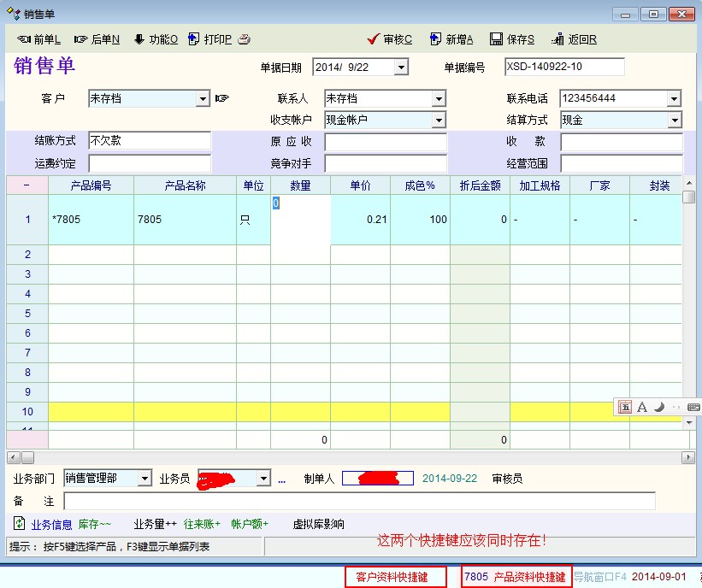Open the 业务部门 department dropdown
This screenshot has width=702, height=588.
145,479
